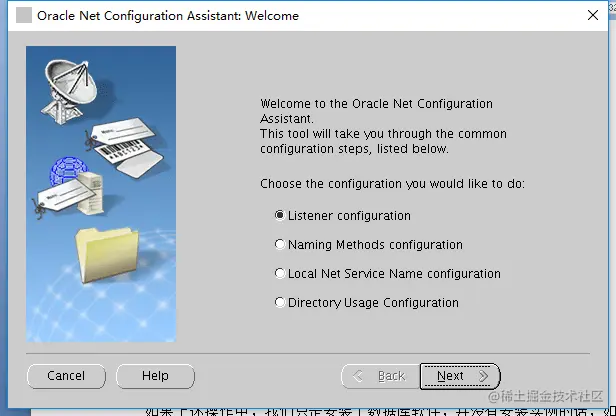Click the window title bar icon
Viewport: 616px width, 416px height.
[24, 15]
